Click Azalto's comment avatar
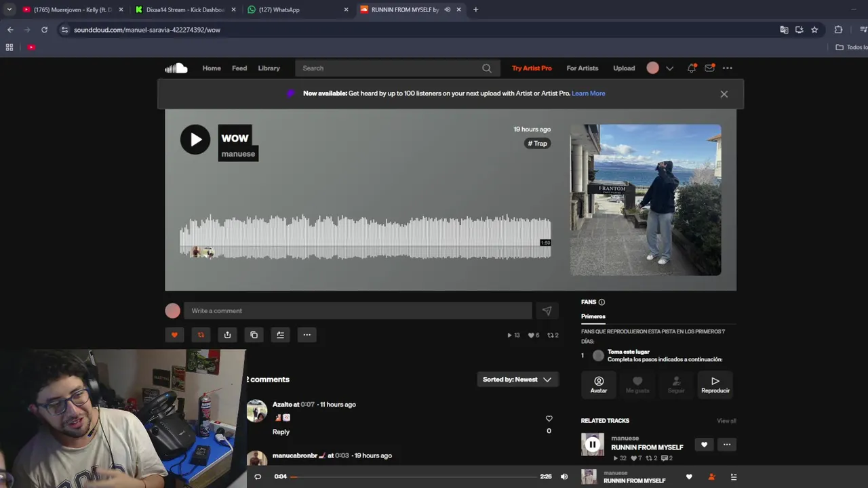 pyautogui.click(x=256, y=411)
